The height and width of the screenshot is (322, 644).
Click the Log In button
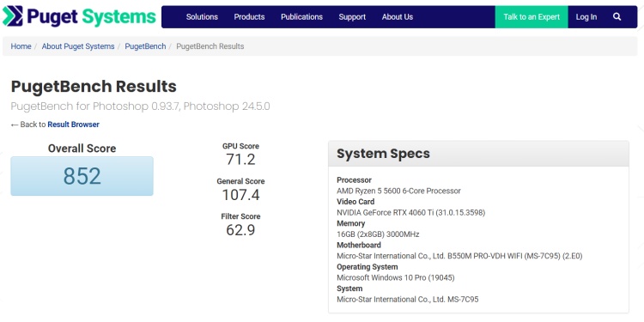pos(586,17)
